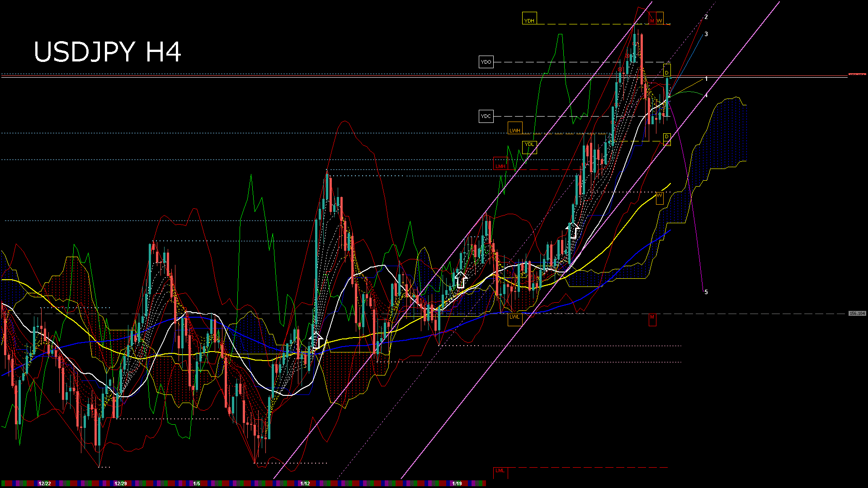The width and height of the screenshot is (868, 488).
Task: Click the red M box beside YDH line
Action: tap(652, 19)
